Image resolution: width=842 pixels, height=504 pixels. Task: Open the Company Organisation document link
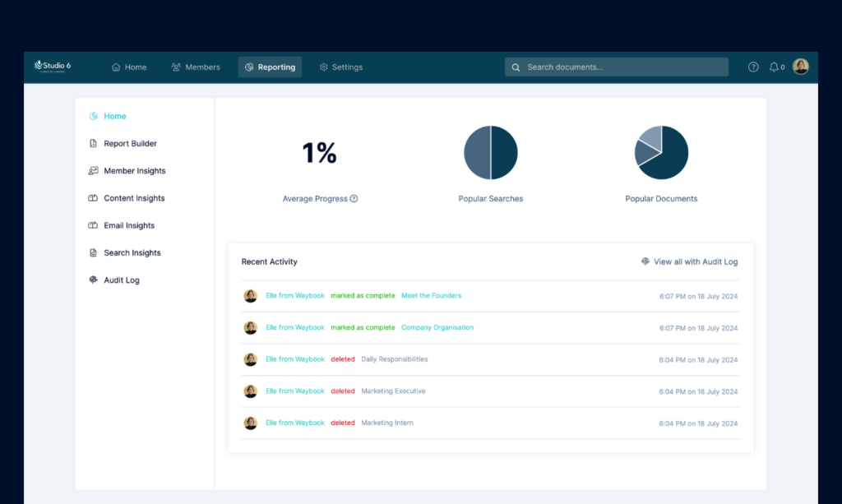(437, 327)
